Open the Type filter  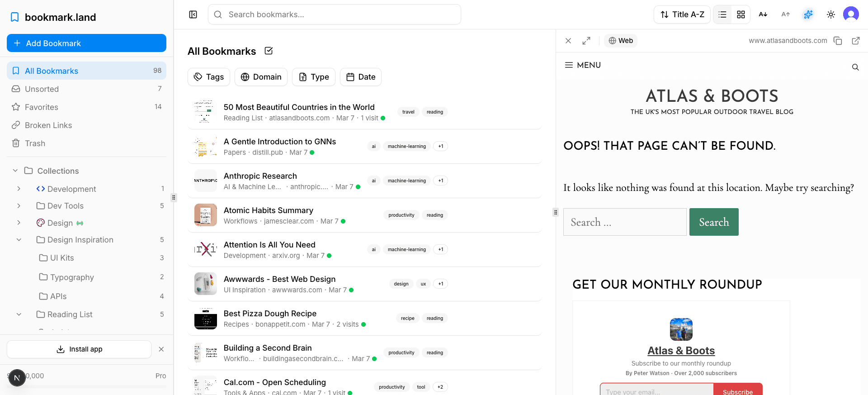314,77
